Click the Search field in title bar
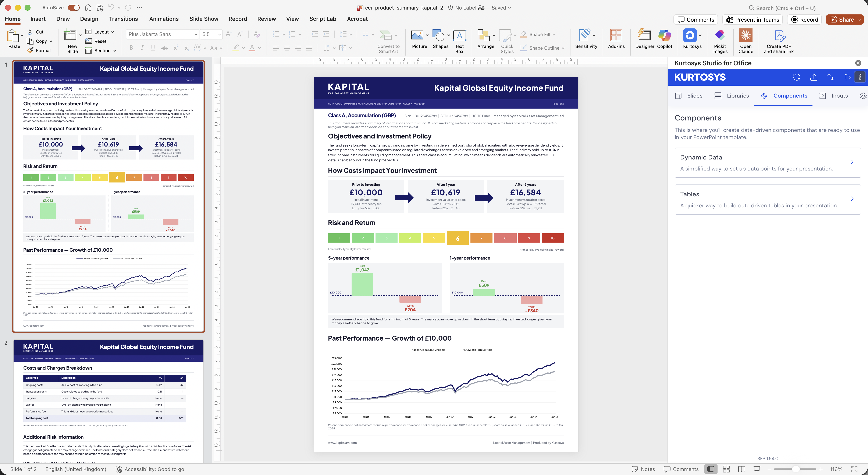Screen dimensions: 868x475 tap(782, 8)
